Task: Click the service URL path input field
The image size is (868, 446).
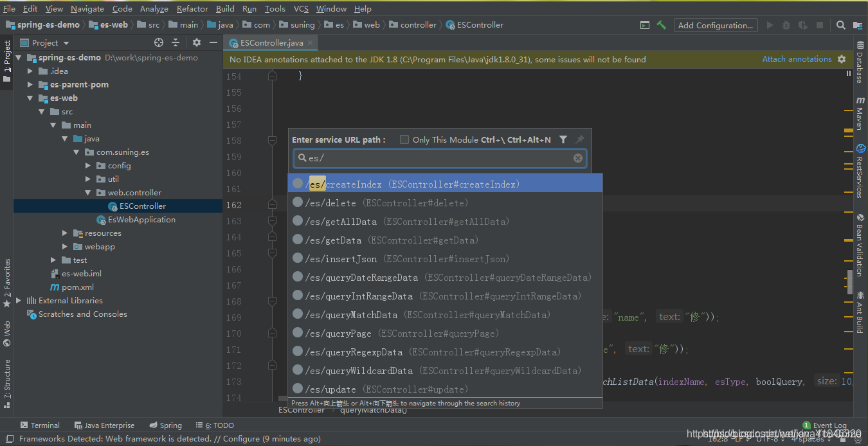Action: pos(440,158)
